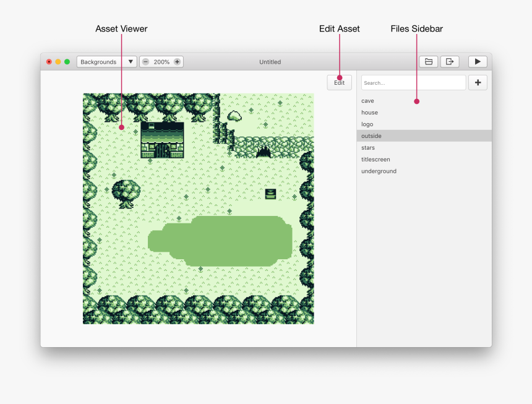Viewport: 532px width, 404px height.
Task: Click the zoom out minus button
Action: click(145, 62)
